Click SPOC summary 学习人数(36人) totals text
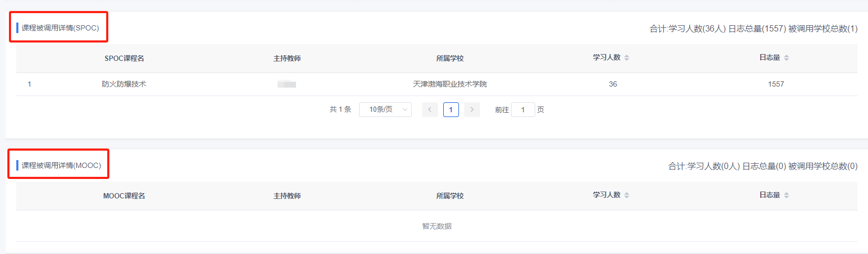Screen dimensions: 868x254 [697, 29]
